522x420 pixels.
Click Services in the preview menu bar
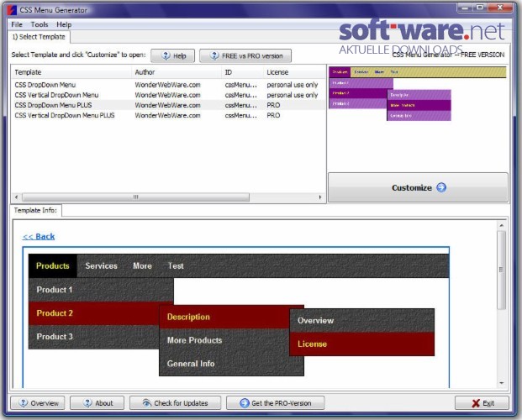click(x=101, y=266)
